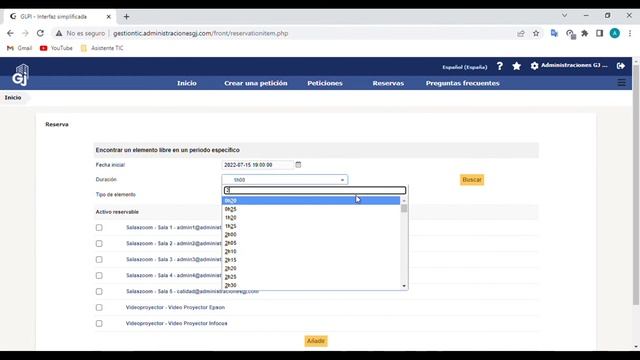The width and height of the screenshot is (640, 360).
Task: Open Preguntas frecuentes menu
Action: pos(462,83)
